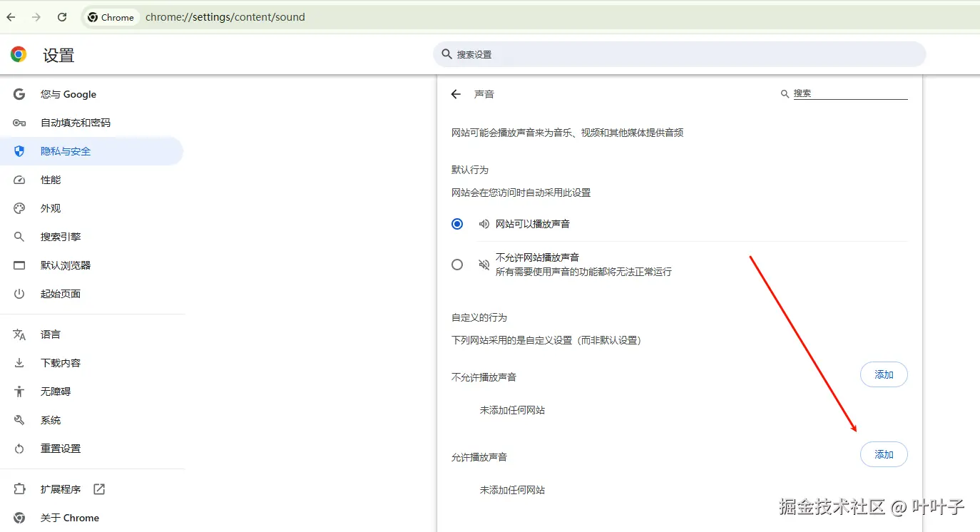
Task: Click the download icon for 下载内容
Action: [x=19, y=363]
